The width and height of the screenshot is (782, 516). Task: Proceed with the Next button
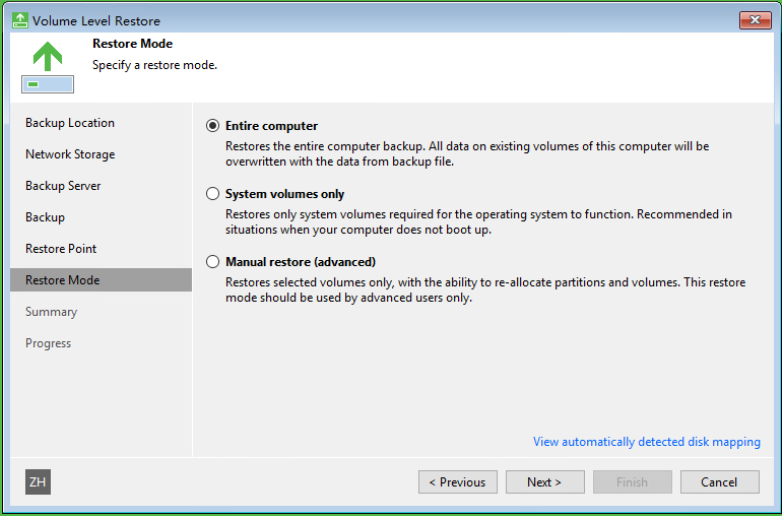[x=545, y=482]
